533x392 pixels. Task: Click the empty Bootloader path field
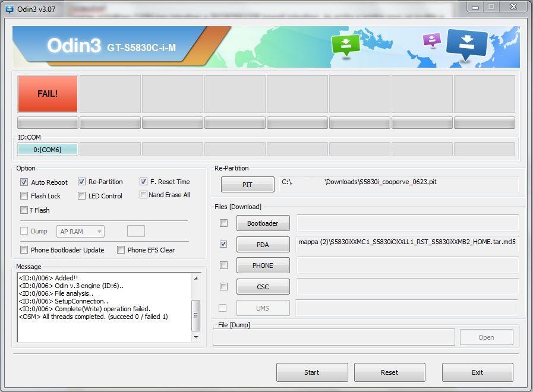(408, 223)
